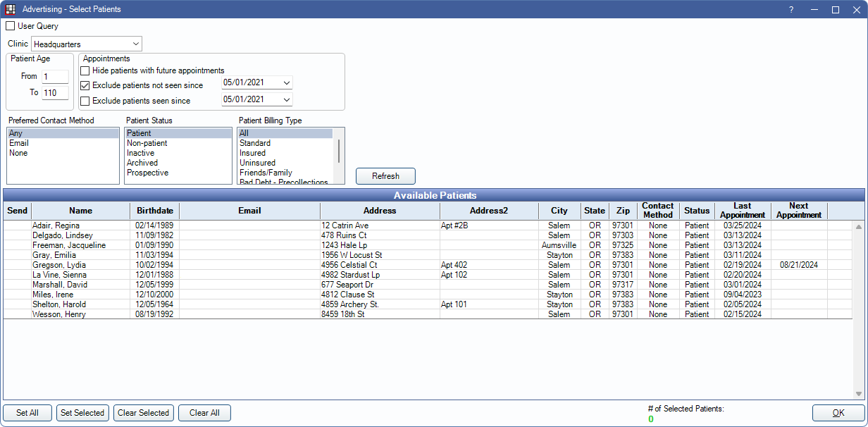Enable the User Query checkbox
868x427 pixels.
click(11, 26)
